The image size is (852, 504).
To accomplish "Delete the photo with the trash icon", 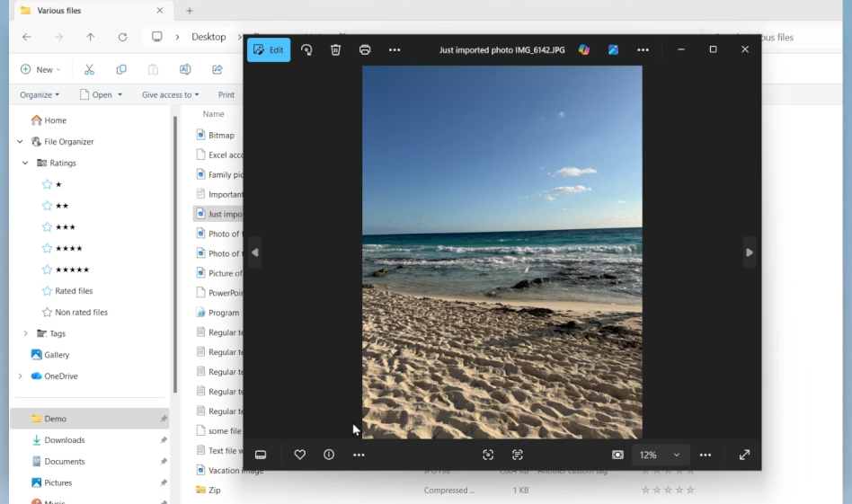I will point(336,50).
